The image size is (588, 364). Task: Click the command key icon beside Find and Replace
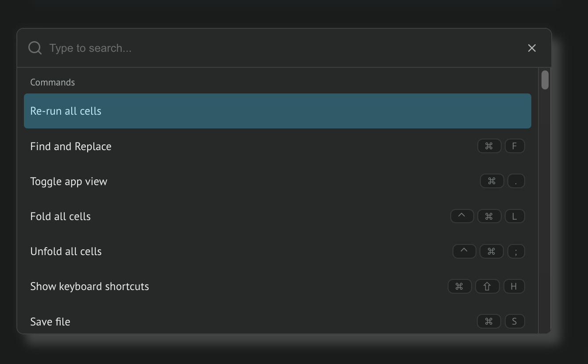pyautogui.click(x=489, y=146)
